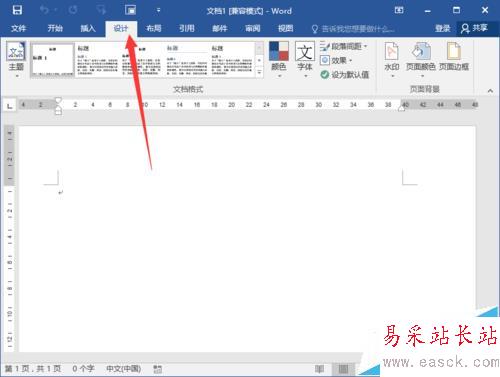Viewport: 500px width, 377px height.
Task: Click the Redo icon in quick access toolbar
Action: click(73, 10)
